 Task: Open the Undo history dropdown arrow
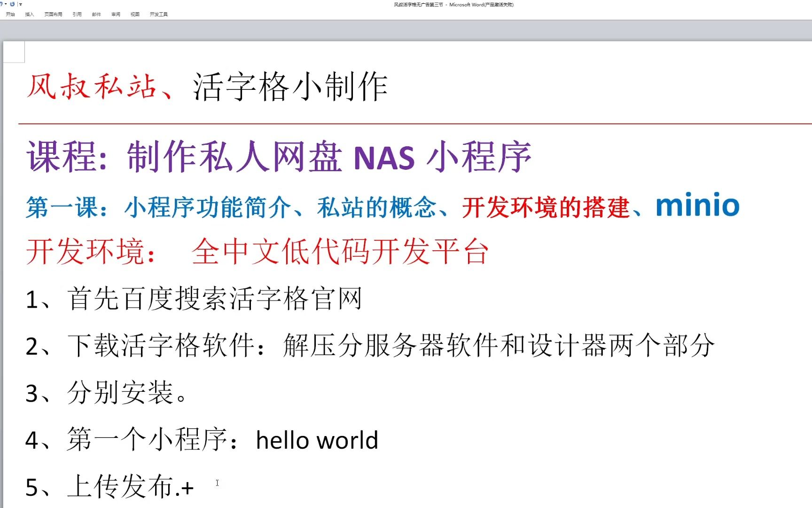coord(6,4)
